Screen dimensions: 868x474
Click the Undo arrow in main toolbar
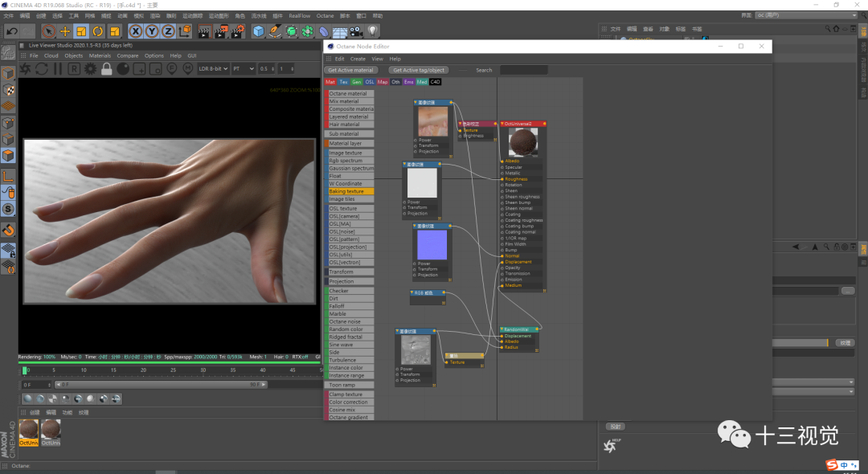11,31
